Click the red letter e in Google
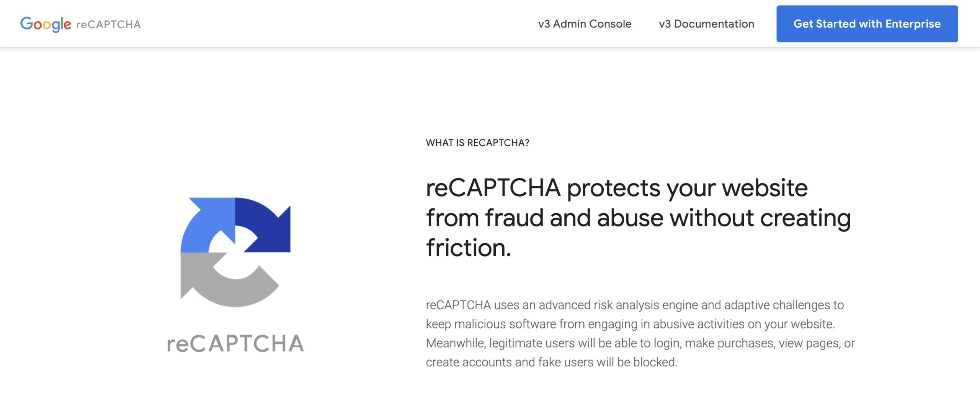Viewport: 980px width, 395px height. (x=67, y=25)
